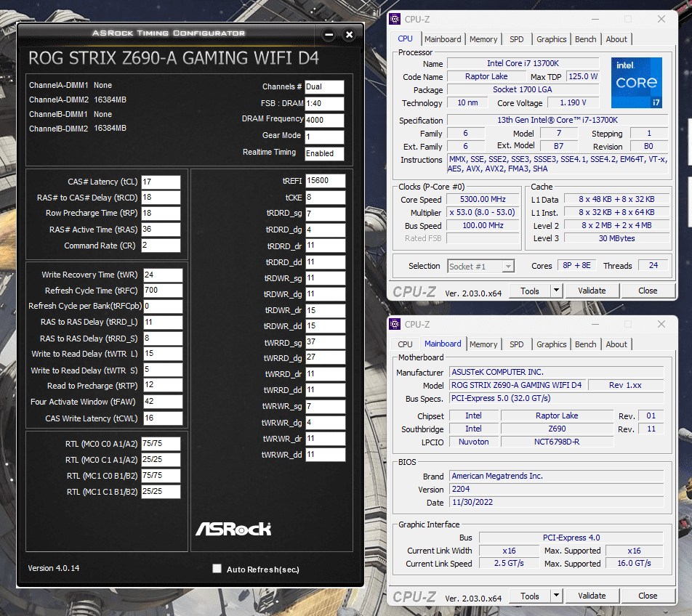Expand Tools dropdown arrow in top CPU-Z window
The width and height of the screenshot is (692, 616).
[557, 290]
